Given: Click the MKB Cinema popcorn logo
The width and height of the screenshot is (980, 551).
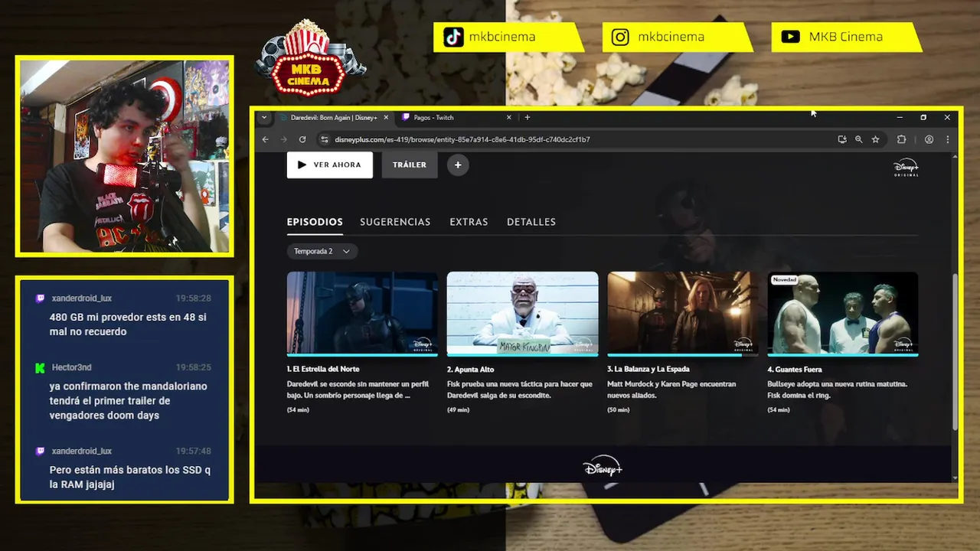Looking at the screenshot, I should pyautogui.click(x=309, y=59).
